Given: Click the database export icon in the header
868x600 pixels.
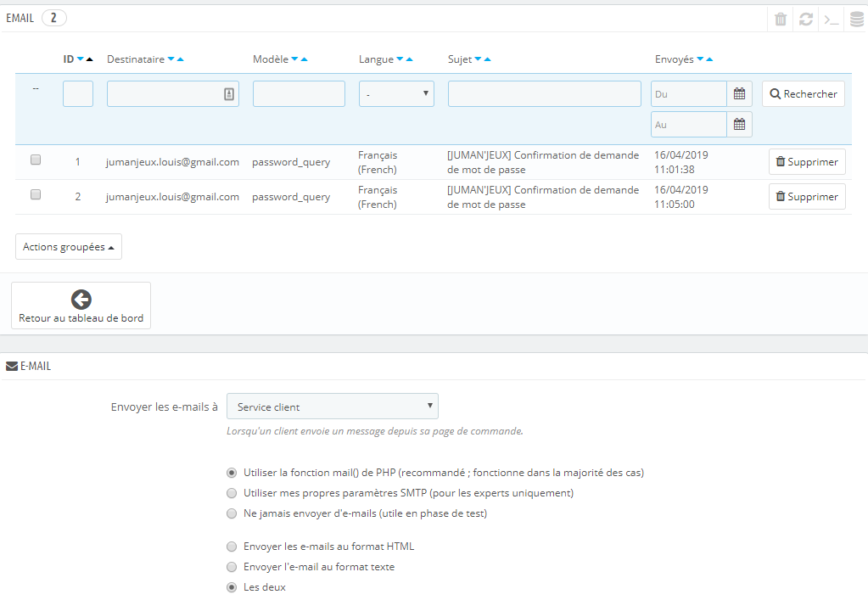Looking at the screenshot, I should [857, 20].
